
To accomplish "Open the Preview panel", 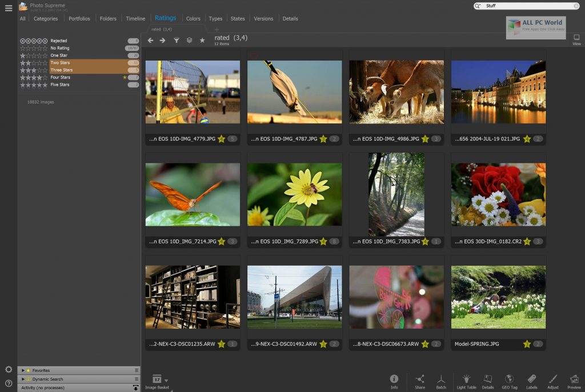I will 574,380.
